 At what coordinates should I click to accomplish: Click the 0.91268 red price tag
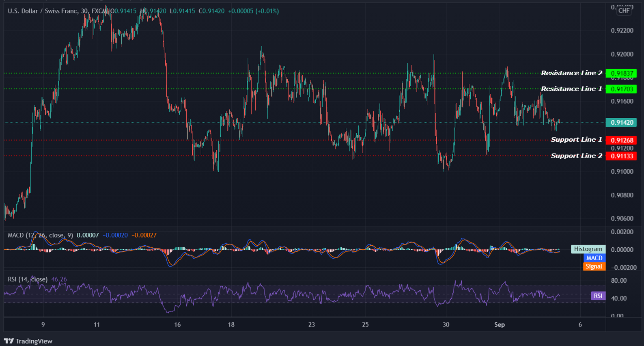[x=621, y=140]
